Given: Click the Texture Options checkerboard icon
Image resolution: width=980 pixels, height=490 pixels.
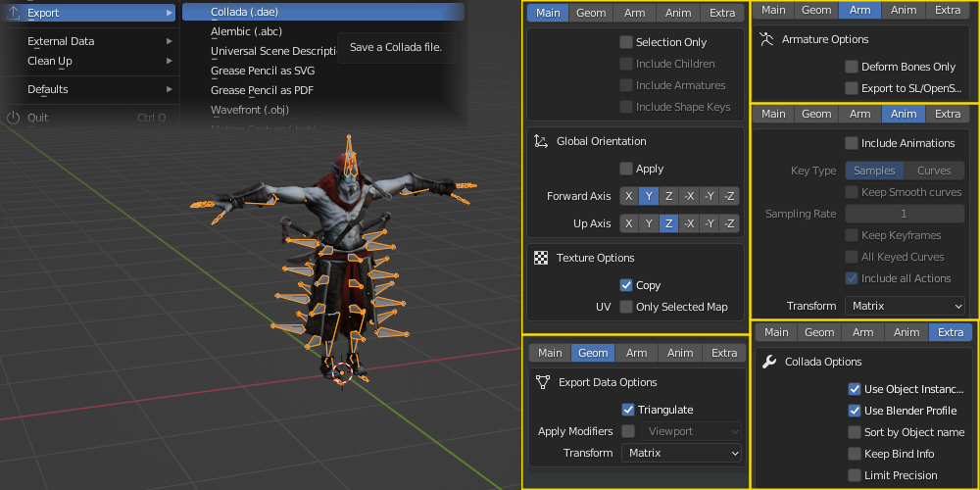Looking at the screenshot, I should click(x=541, y=258).
